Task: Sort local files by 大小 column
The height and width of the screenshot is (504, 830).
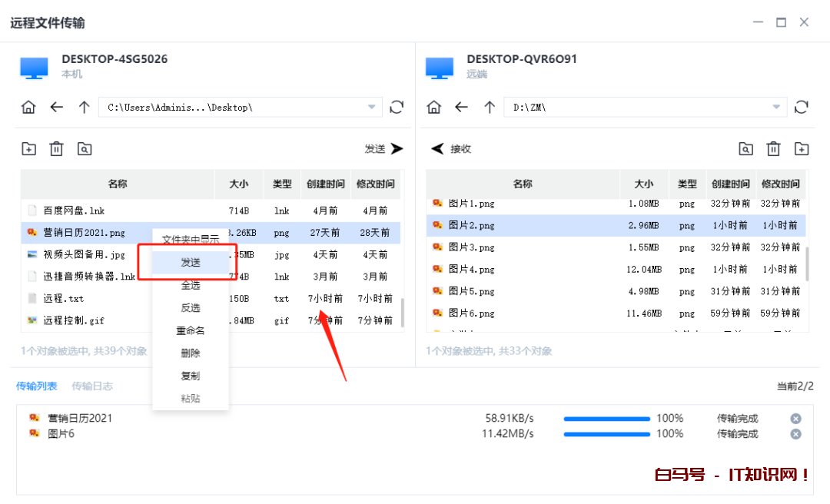Action: (238, 184)
